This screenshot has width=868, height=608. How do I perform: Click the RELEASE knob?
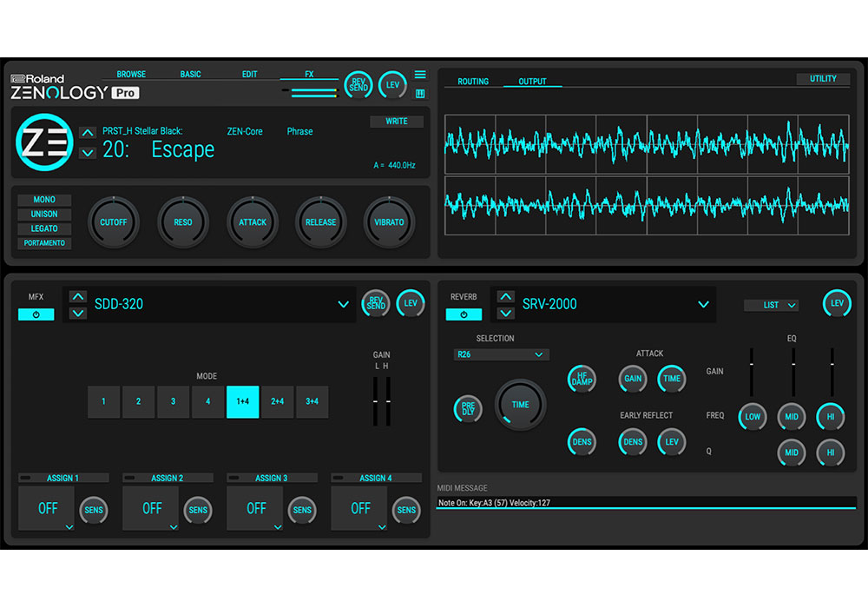point(320,222)
